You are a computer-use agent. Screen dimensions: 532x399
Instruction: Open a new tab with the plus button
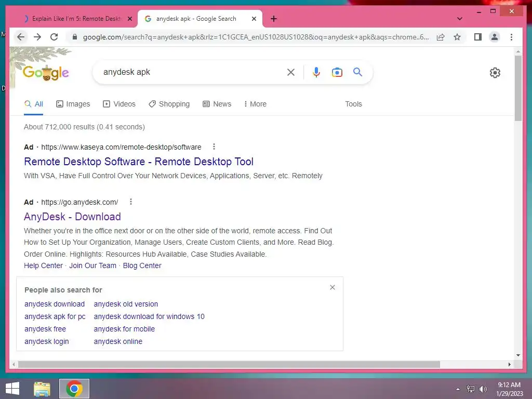click(x=274, y=19)
